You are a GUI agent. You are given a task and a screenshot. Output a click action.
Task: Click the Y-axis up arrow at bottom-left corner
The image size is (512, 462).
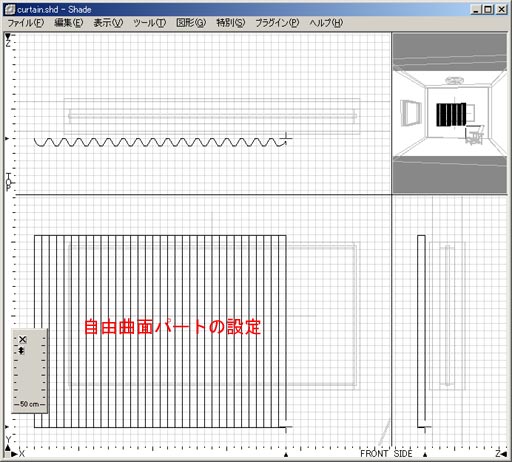8,448
